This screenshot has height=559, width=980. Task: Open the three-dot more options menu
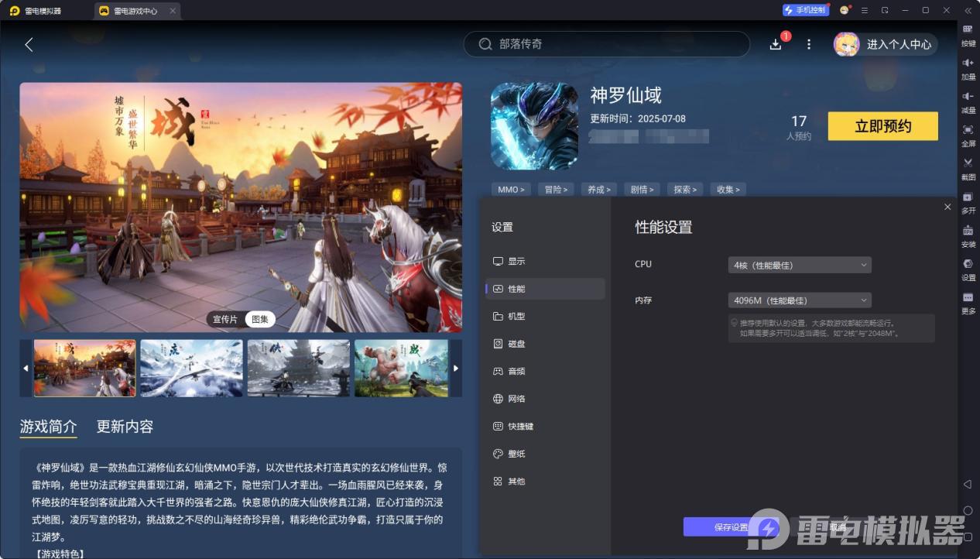(809, 44)
